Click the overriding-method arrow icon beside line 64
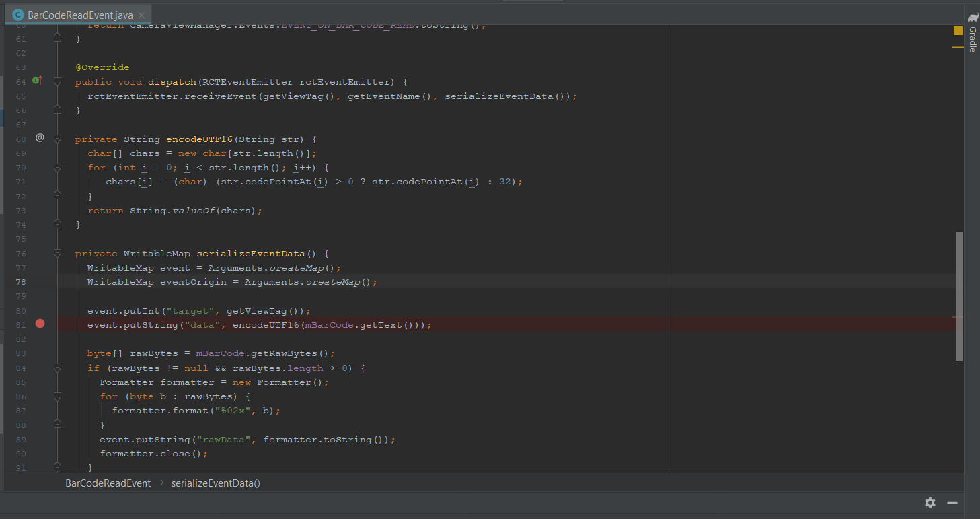Screen dimensions: 980x519 coord(38,81)
